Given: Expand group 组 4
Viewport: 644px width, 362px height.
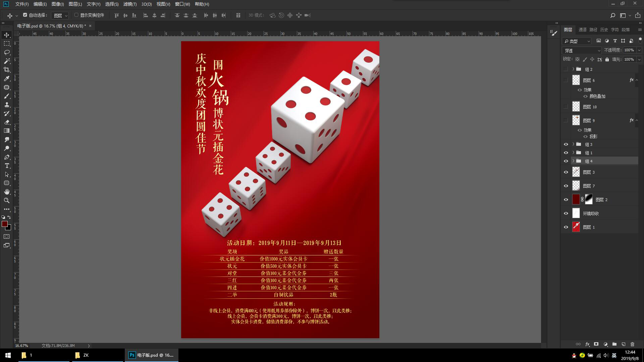Looking at the screenshot, I should tap(573, 161).
